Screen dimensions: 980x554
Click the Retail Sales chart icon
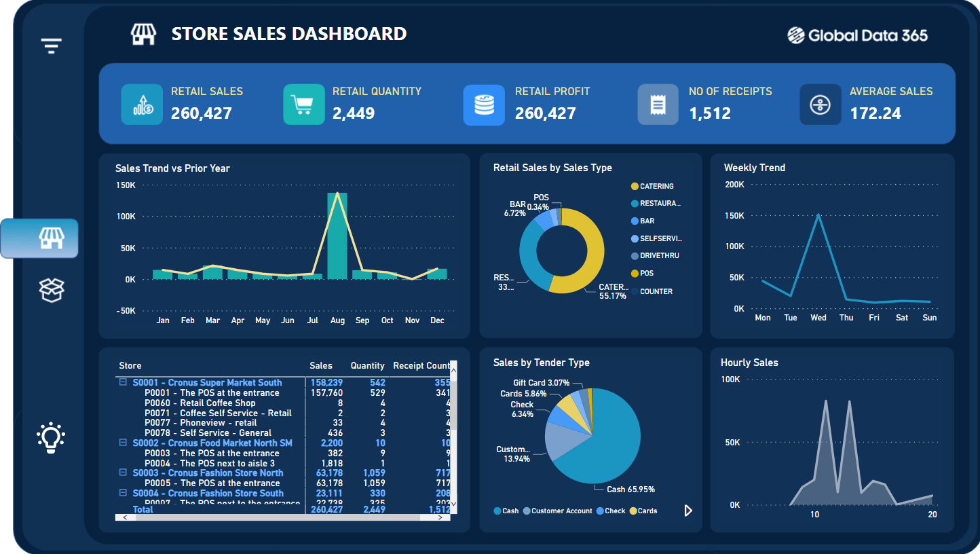point(142,105)
